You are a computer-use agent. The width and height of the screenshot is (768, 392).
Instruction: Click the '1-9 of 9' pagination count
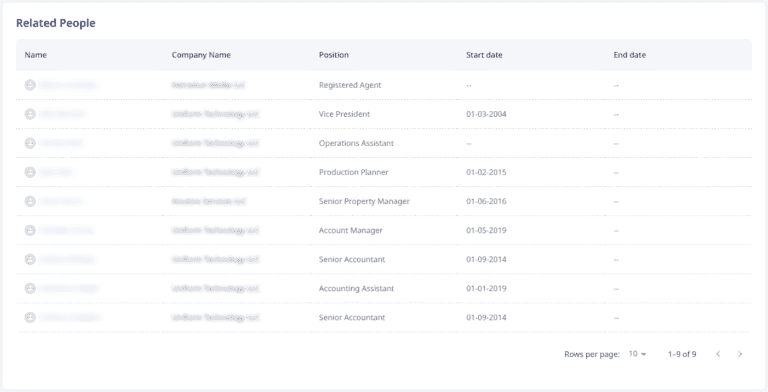(x=682, y=354)
